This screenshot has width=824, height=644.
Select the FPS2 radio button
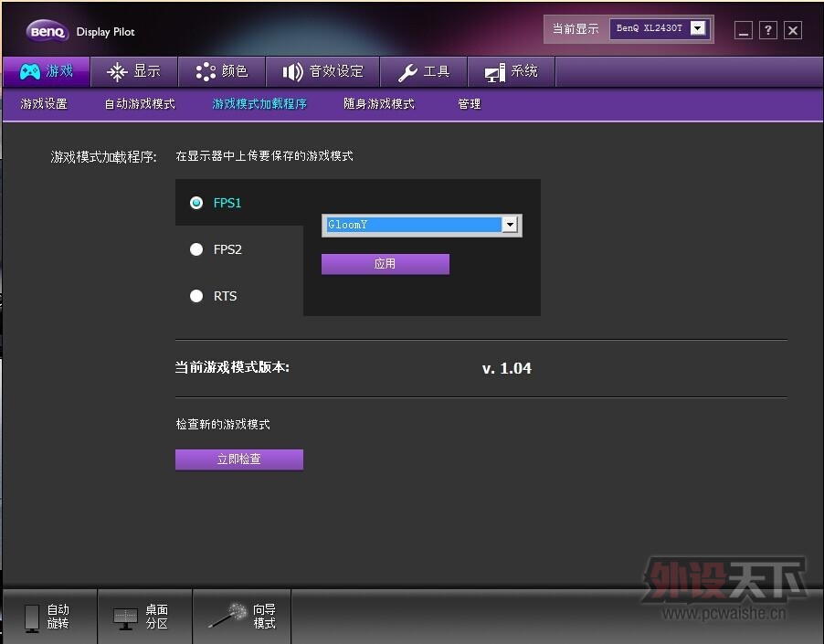pyautogui.click(x=196, y=249)
